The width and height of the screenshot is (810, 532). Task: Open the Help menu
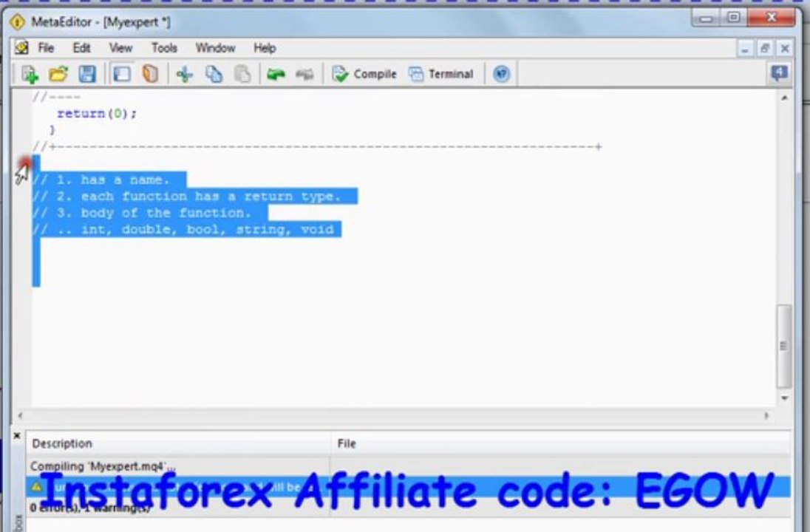[265, 48]
